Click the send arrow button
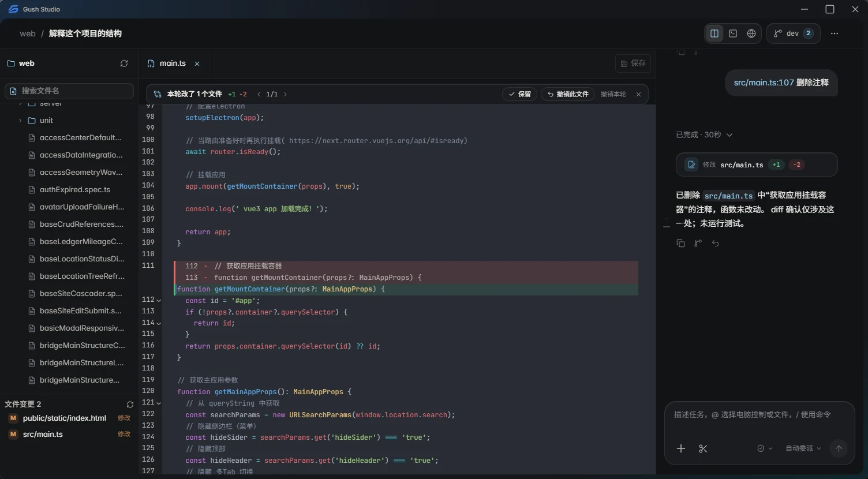 [839, 448]
